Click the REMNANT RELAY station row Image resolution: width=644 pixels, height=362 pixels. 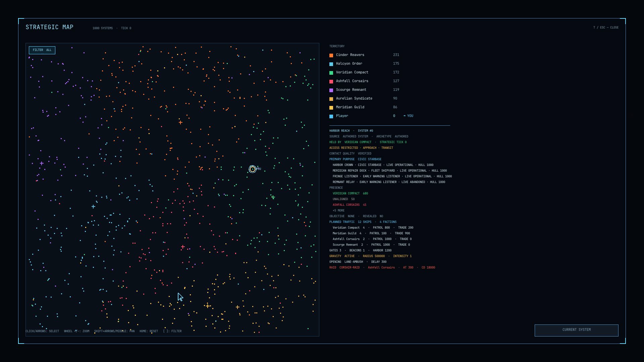389,182
